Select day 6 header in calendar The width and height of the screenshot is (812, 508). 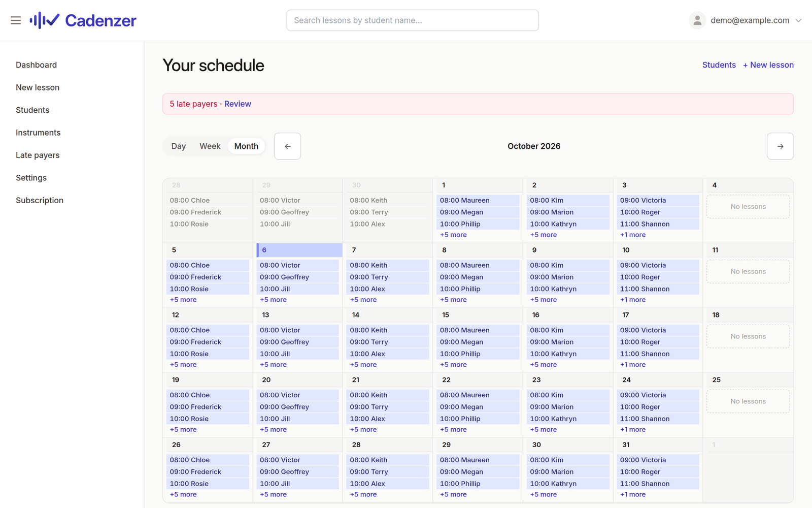299,250
